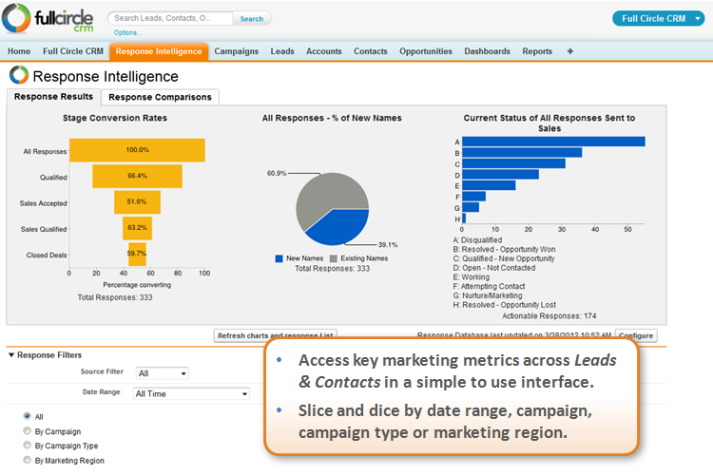The height and width of the screenshot is (475, 713).
Task: Switch to Response Comparisons sub-tab
Action: click(x=160, y=97)
